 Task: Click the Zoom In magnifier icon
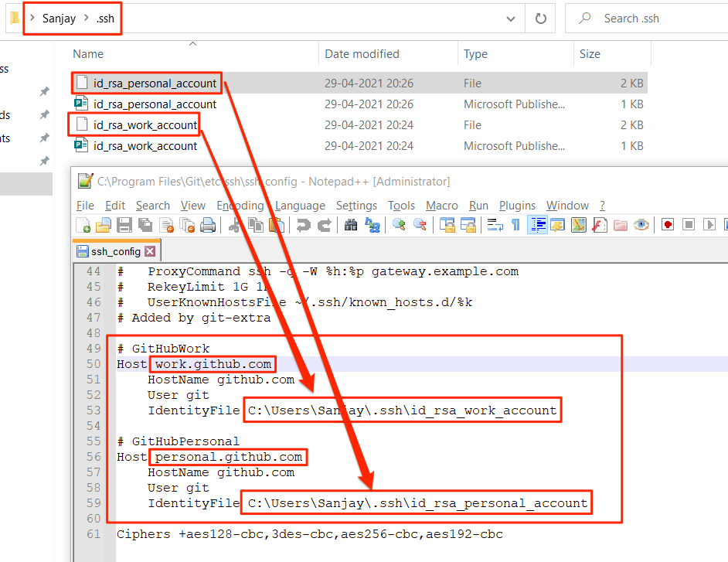click(x=399, y=225)
